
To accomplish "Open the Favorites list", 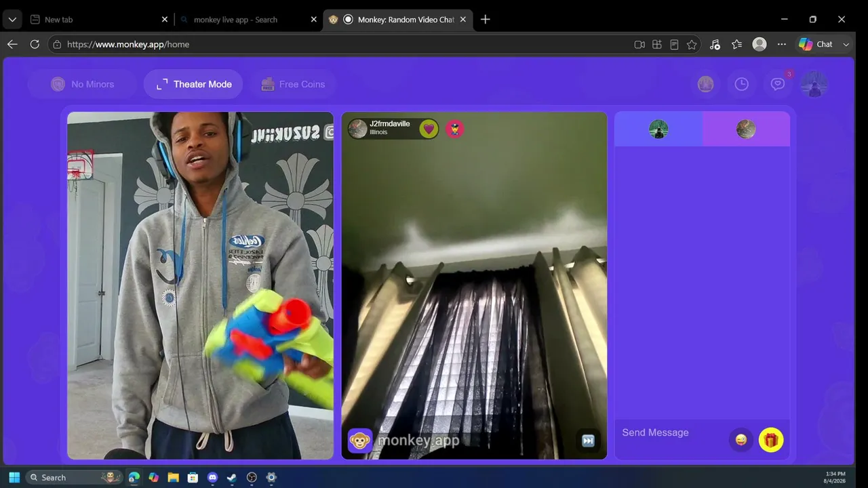I will 737,44.
